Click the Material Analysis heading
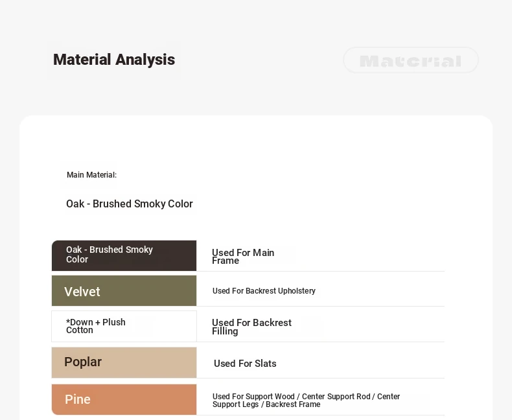512x420 pixels. coord(114,60)
